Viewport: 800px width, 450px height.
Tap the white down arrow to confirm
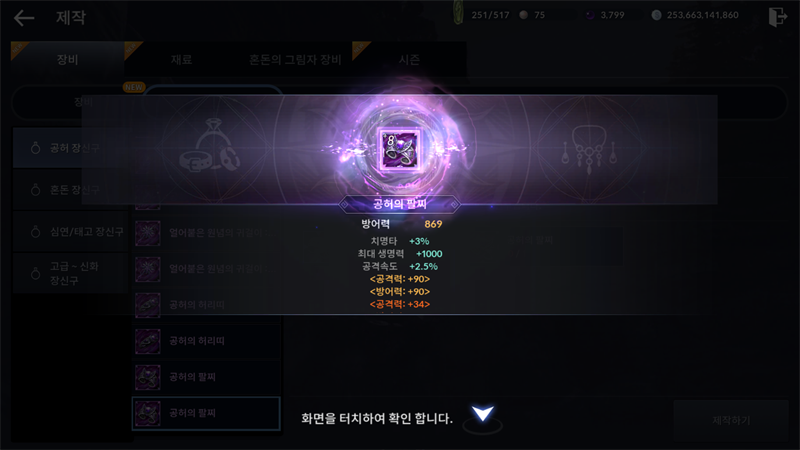[x=483, y=413]
